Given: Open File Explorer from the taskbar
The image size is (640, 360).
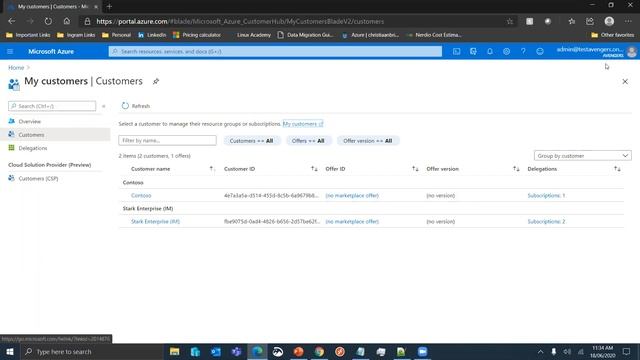Looking at the screenshot, I should click(x=174, y=351).
